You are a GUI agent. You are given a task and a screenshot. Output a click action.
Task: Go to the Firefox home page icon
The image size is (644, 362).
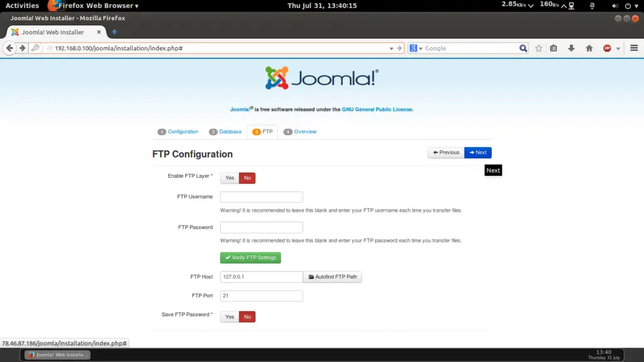click(x=589, y=48)
